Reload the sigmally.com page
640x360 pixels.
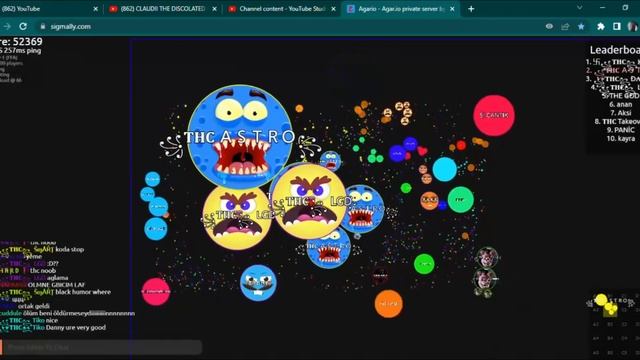coord(23,27)
